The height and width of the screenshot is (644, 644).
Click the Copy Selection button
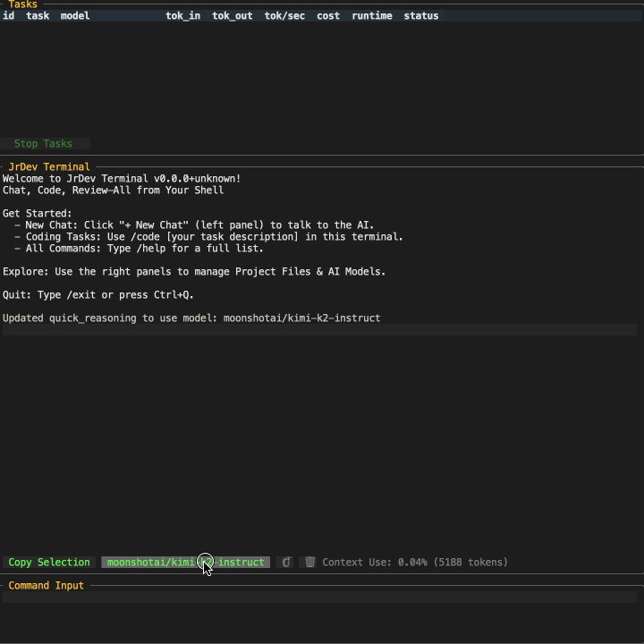click(x=49, y=562)
